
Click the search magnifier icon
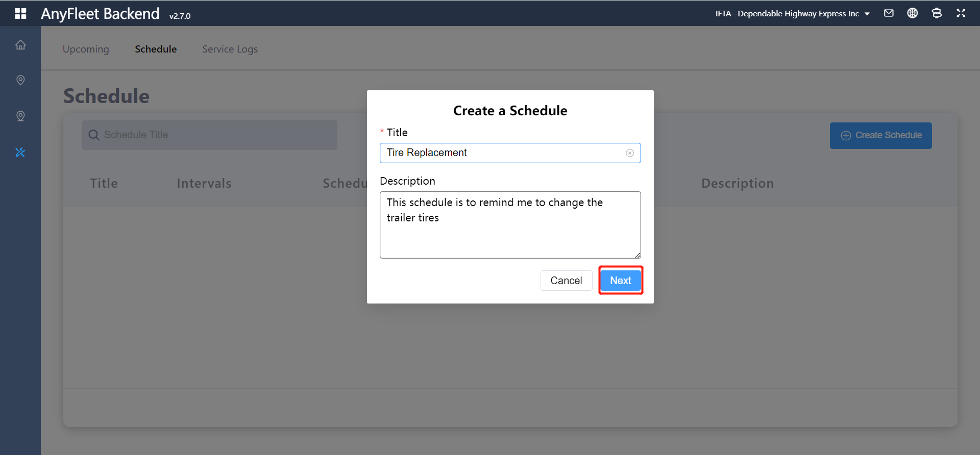(94, 135)
